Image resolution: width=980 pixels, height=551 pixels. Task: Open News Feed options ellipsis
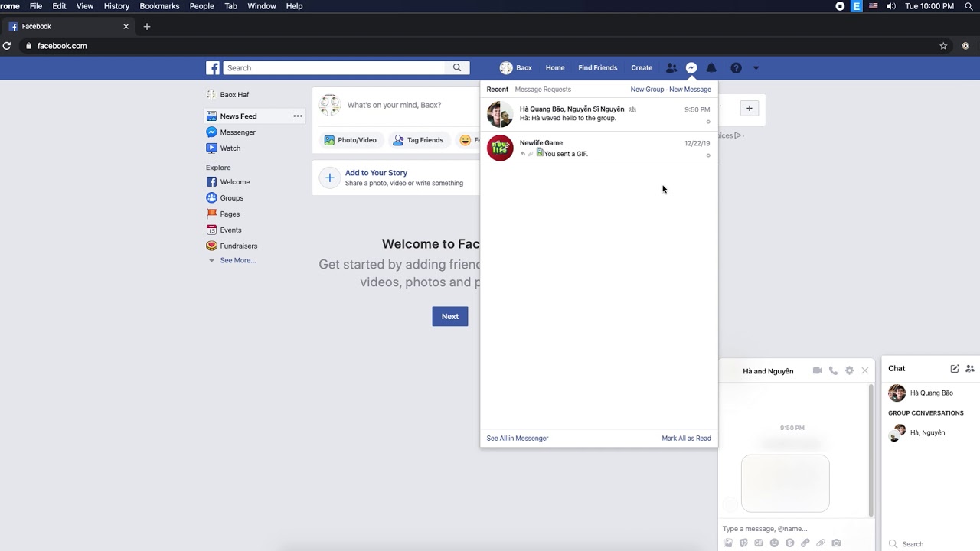[x=298, y=116]
